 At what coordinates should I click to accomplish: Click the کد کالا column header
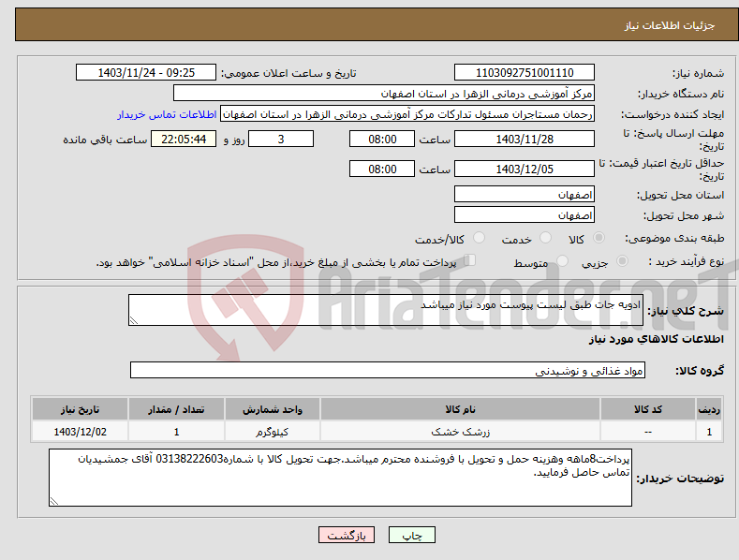(648, 409)
